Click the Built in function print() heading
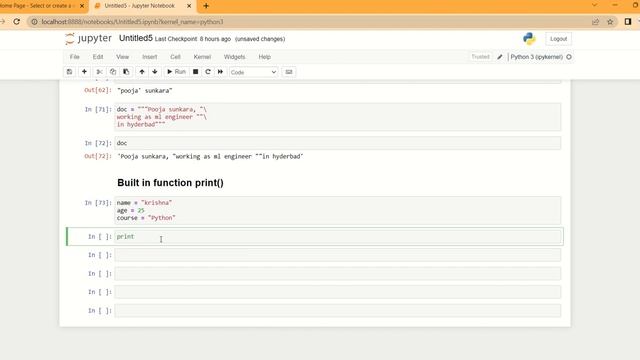640x360 pixels. pyautogui.click(x=170, y=183)
